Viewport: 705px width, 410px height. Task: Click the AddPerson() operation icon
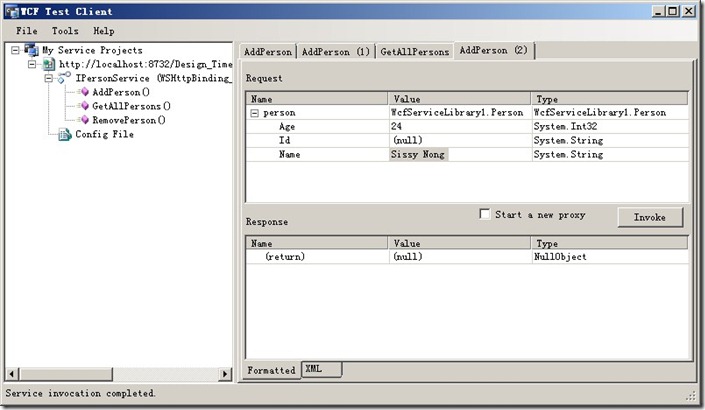point(84,92)
